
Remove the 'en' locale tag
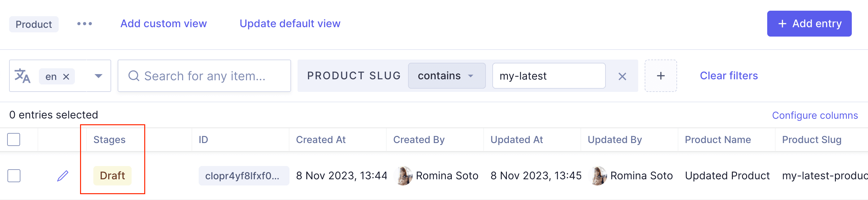[66, 77]
